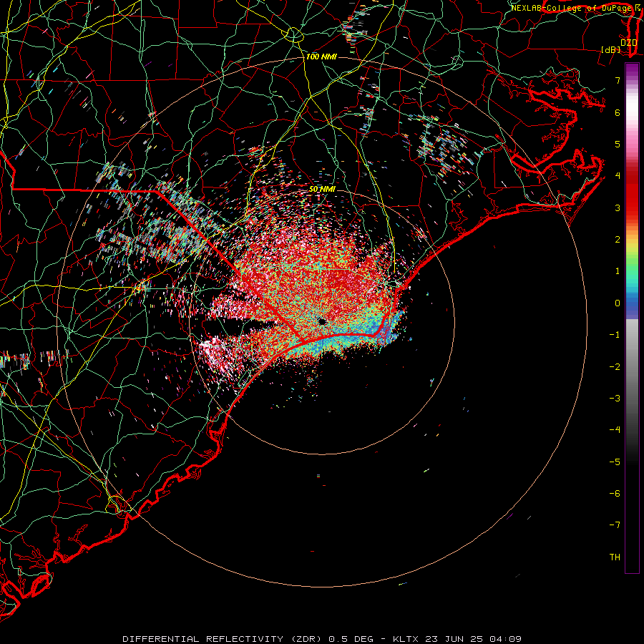Click the blue 0 dB segment of color bar

click(632, 304)
